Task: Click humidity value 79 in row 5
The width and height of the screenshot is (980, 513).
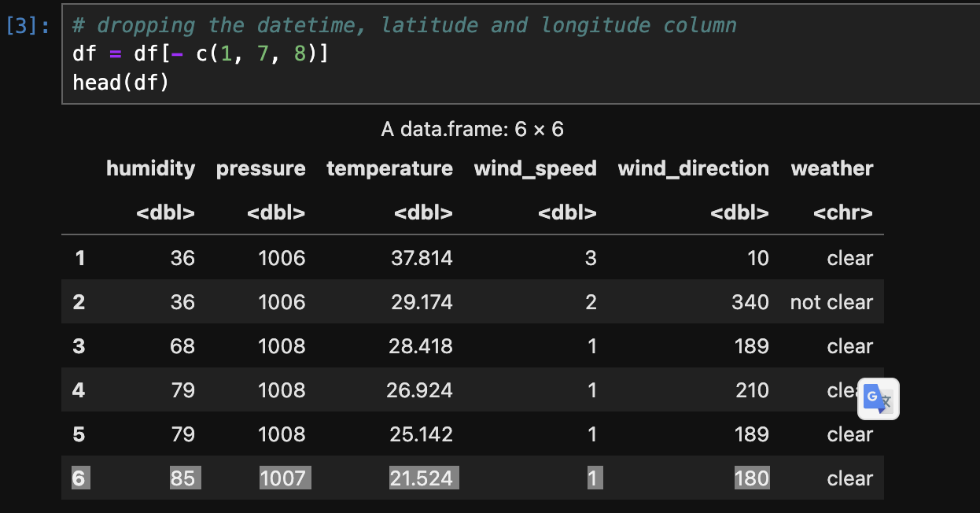Action: pyautogui.click(x=182, y=434)
